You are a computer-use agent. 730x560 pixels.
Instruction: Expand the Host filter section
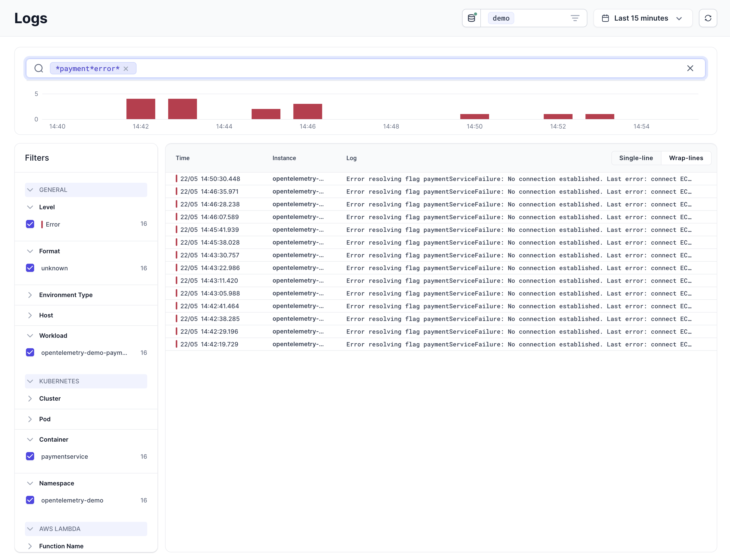pos(46,315)
